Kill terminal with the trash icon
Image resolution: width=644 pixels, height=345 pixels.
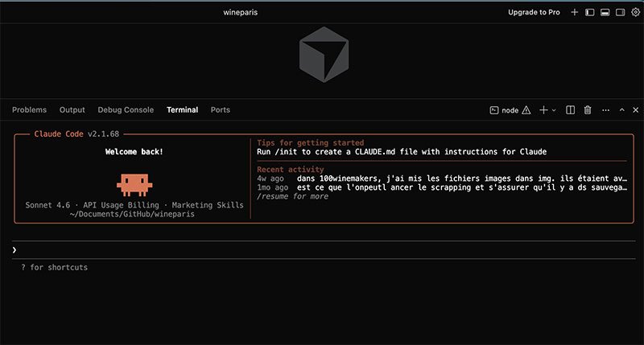tap(588, 110)
